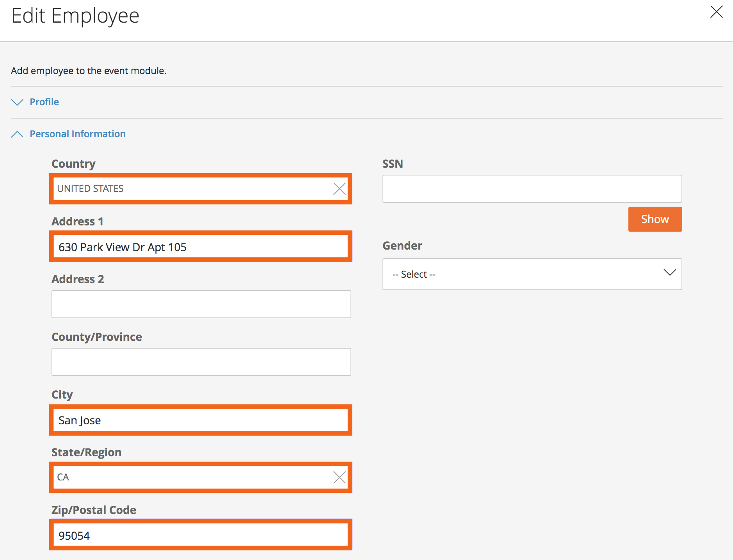Click the Country field label
733x560 pixels.
click(74, 164)
